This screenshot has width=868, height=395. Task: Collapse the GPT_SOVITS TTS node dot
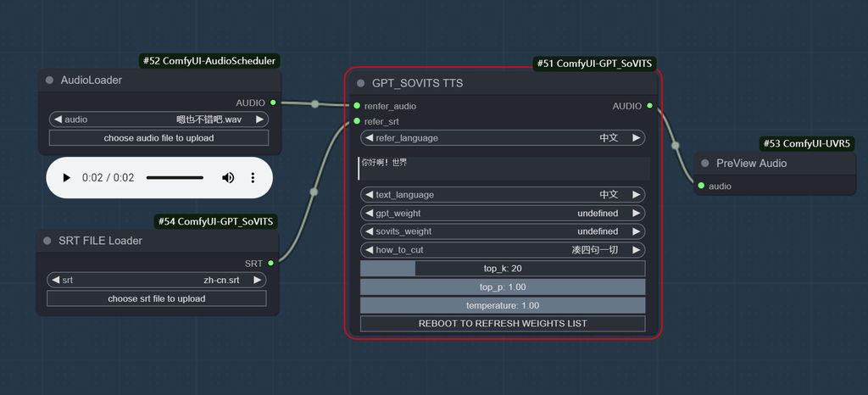pos(361,84)
